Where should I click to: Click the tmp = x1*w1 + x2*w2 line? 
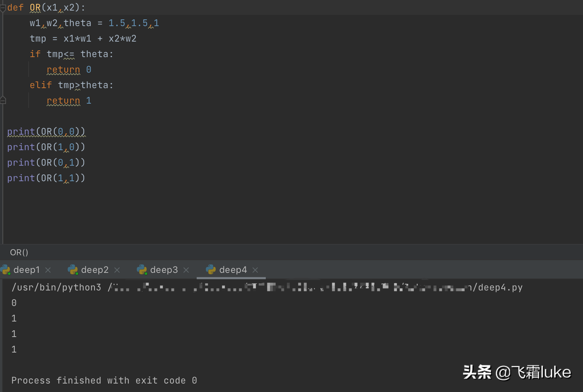[83, 39]
